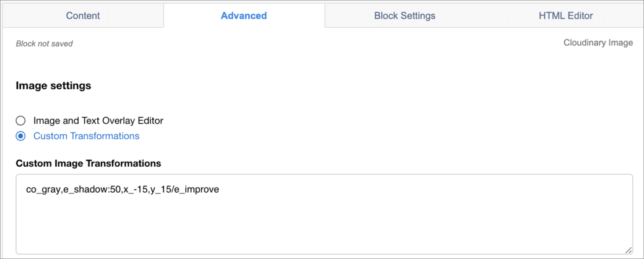Viewport: 644px width, 259px height.
Task: Click the Image settings heading
Action: 53,86
